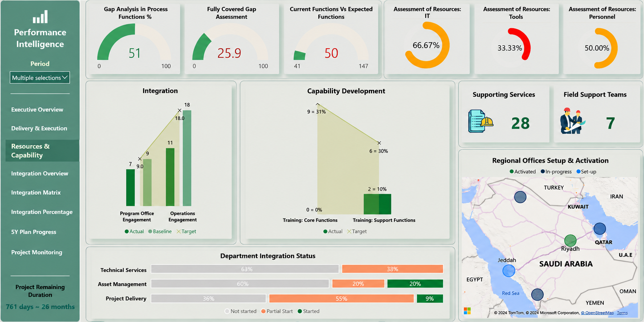Click Training: Support Functions actual bar
The image size is (644, 322).
click(x=378, y=204)
